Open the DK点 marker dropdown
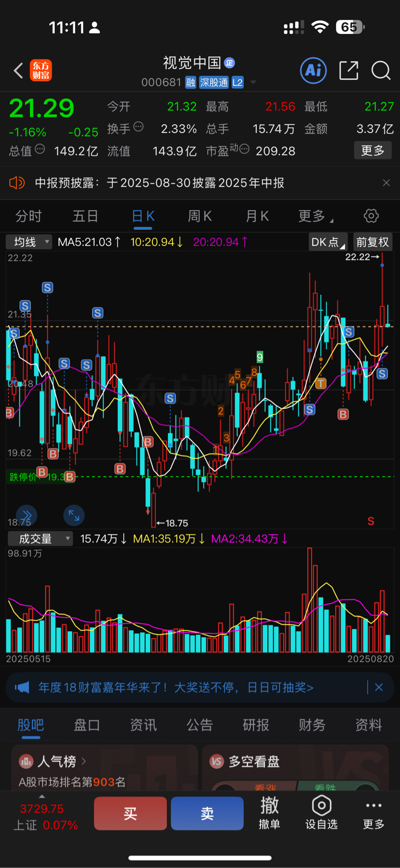Screen dimensions: 400x868 click(x=328, y=242)
